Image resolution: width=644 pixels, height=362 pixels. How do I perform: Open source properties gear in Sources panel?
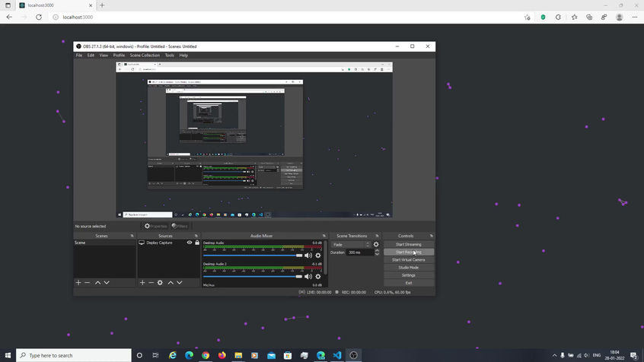(160, 282)
